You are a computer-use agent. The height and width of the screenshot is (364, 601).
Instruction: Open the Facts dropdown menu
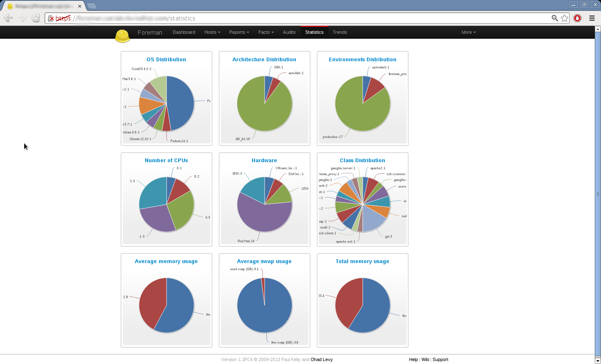(266, 32)
